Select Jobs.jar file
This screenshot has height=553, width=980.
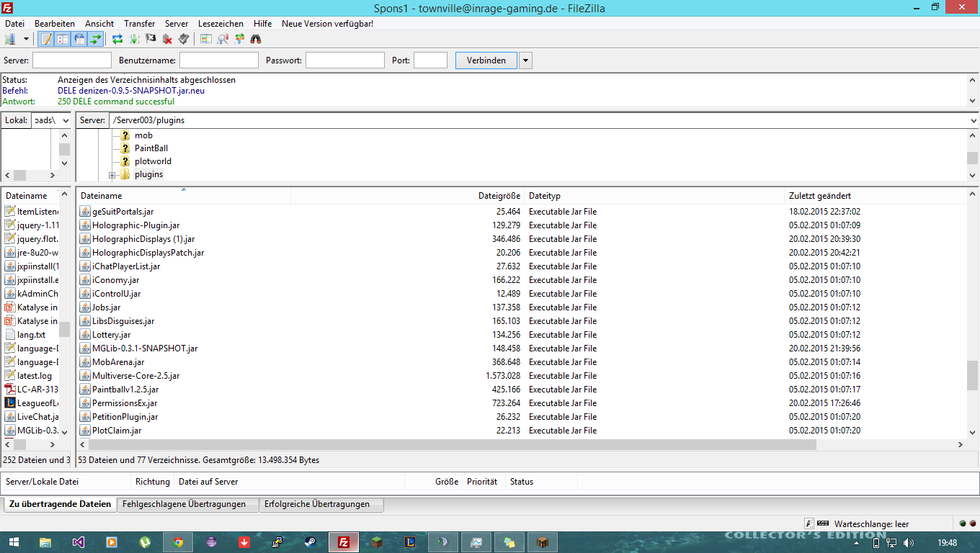(x=106, y=307)
